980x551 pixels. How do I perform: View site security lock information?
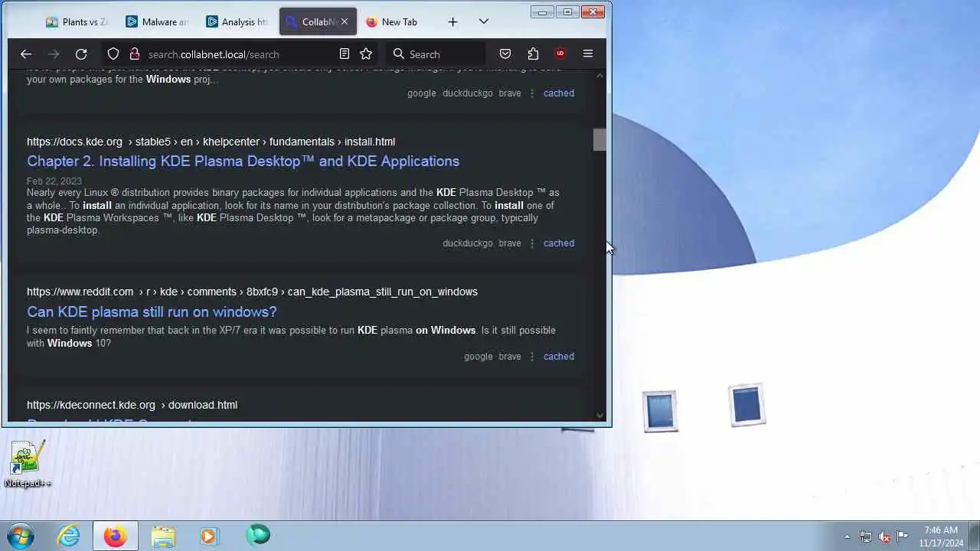click(x=134, y=54)
